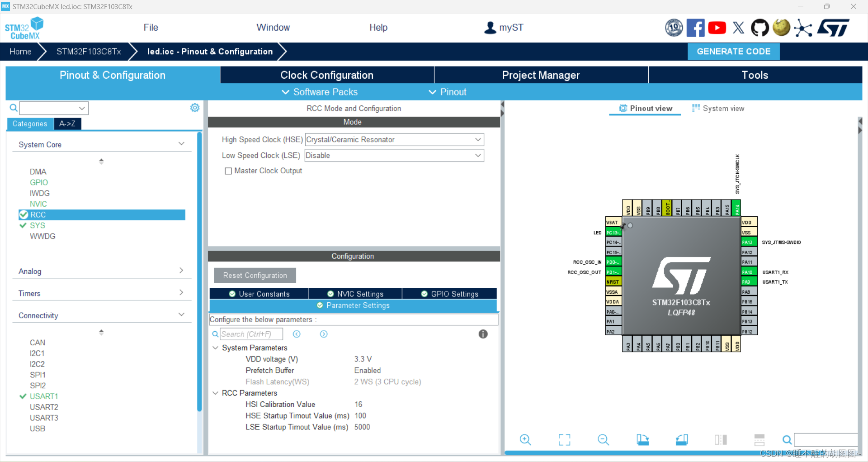This screenshot has width=868, height=462.
Task: Switch to the Tools tab
Action: [x=755, y=75]
